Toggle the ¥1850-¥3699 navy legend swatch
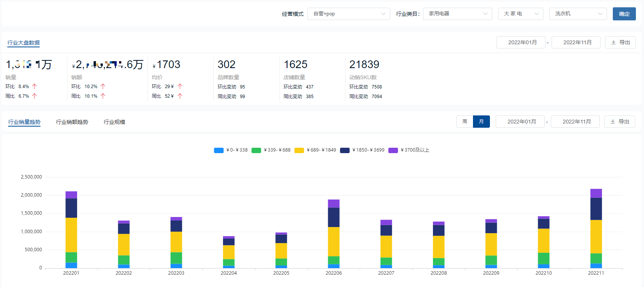 click(345, 150)
